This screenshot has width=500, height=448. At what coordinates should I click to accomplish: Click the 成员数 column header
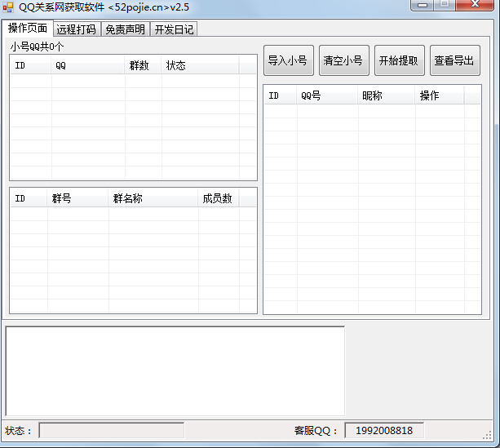click(219, 198)
